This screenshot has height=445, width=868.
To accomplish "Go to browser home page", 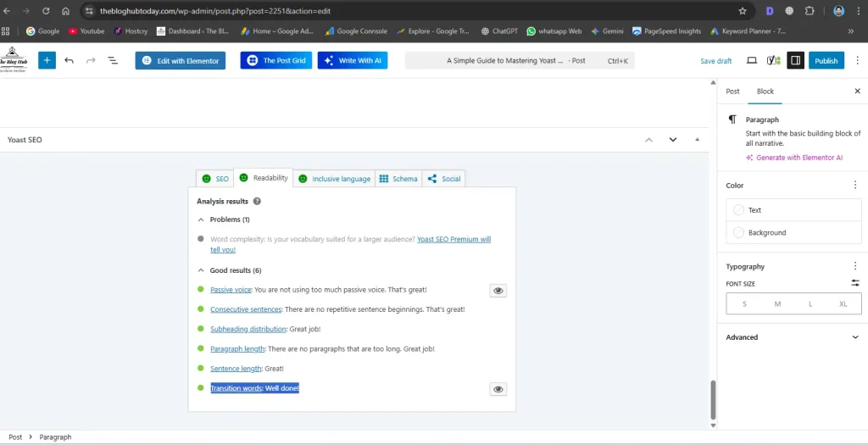I will pyautogui.click(x=66, y=11).
